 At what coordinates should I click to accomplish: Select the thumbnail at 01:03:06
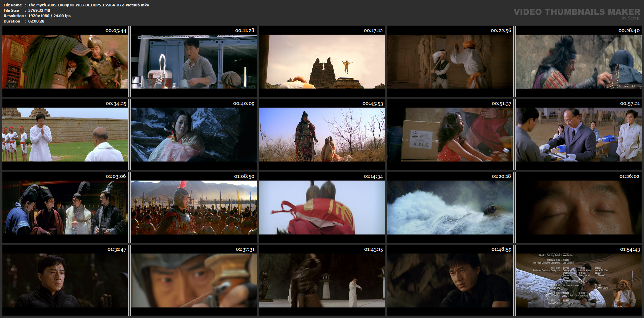pos(66,207)
